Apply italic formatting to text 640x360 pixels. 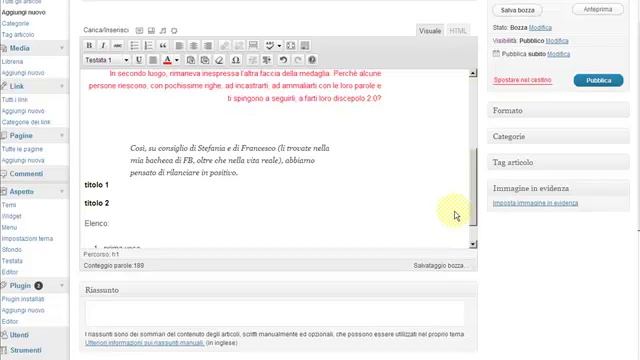(103, 45)
